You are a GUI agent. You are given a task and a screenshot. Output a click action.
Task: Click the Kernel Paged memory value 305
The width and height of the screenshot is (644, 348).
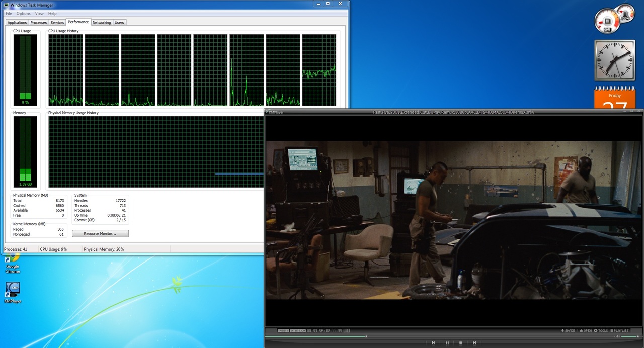click(61, 229)
